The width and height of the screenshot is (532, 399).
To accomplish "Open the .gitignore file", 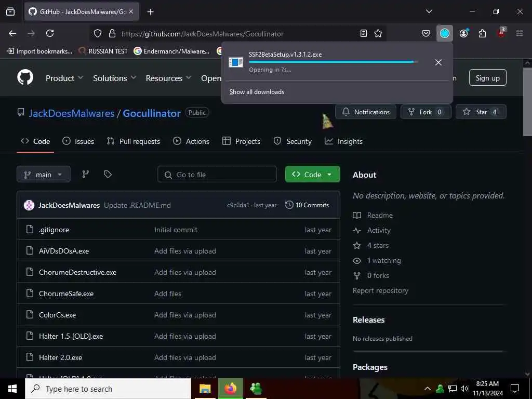I will [54, 230].
